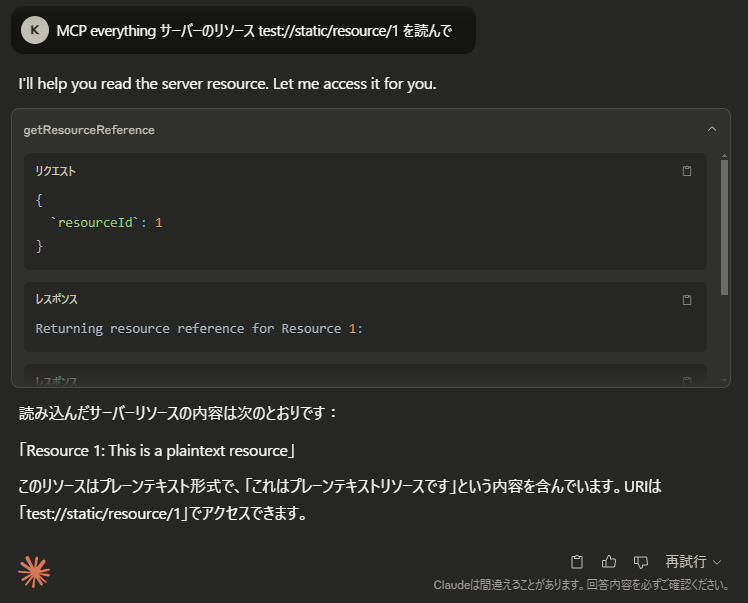
Task: Copy the first レスポンス block
Action: (686, 300)
